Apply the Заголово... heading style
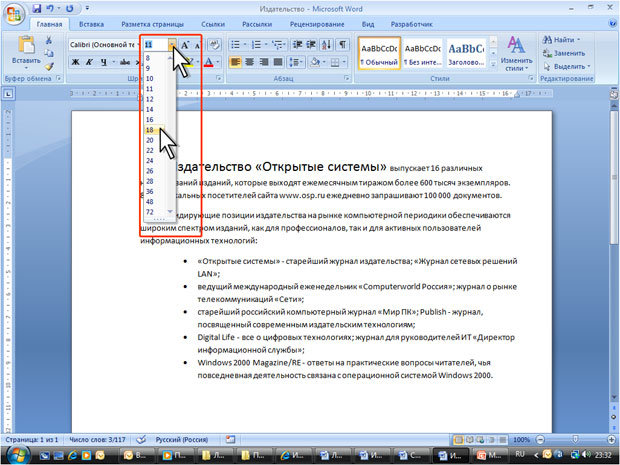The height and width of the screenshot is (465, 620). click(466, 54)
